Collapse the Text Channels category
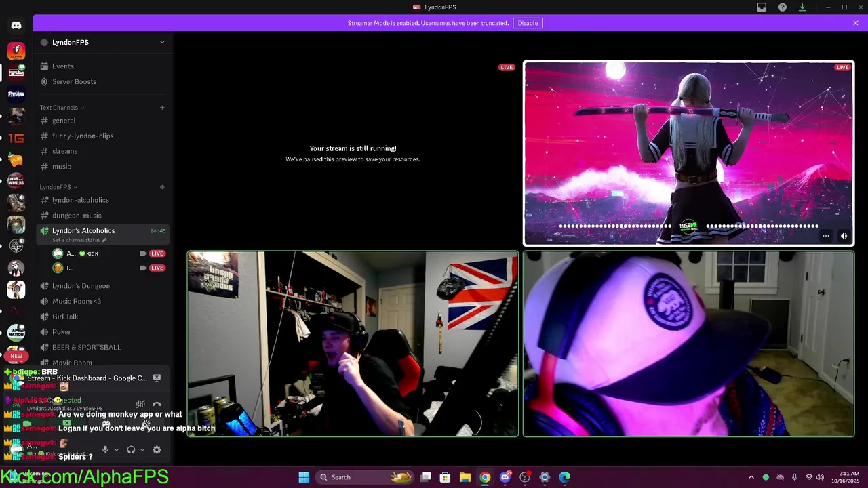This screenshot has width=868, height=488. point(62,108)
